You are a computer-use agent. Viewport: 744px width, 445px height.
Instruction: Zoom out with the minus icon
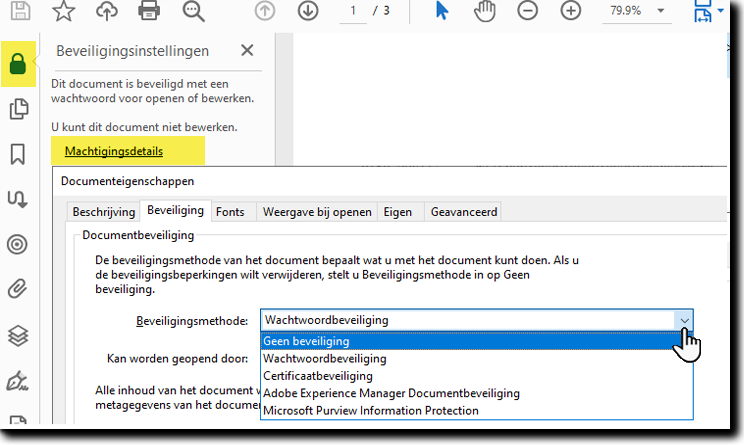tap(528, 10)
